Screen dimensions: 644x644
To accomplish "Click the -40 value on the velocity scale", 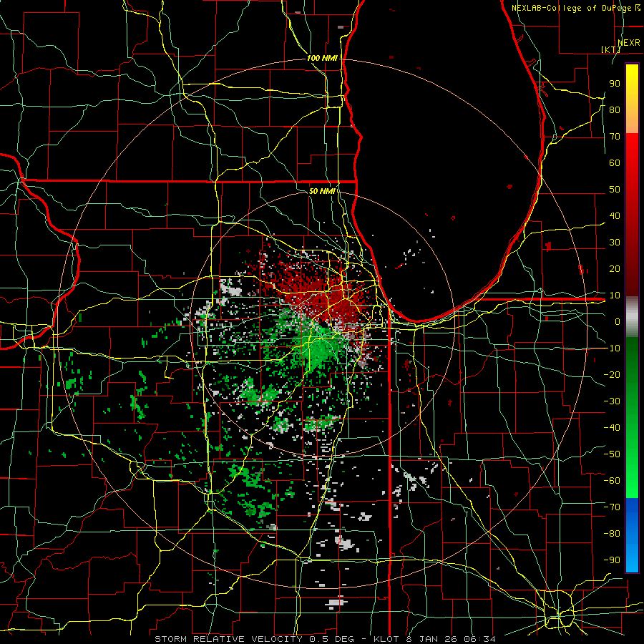I will click(x=612, y=428).
